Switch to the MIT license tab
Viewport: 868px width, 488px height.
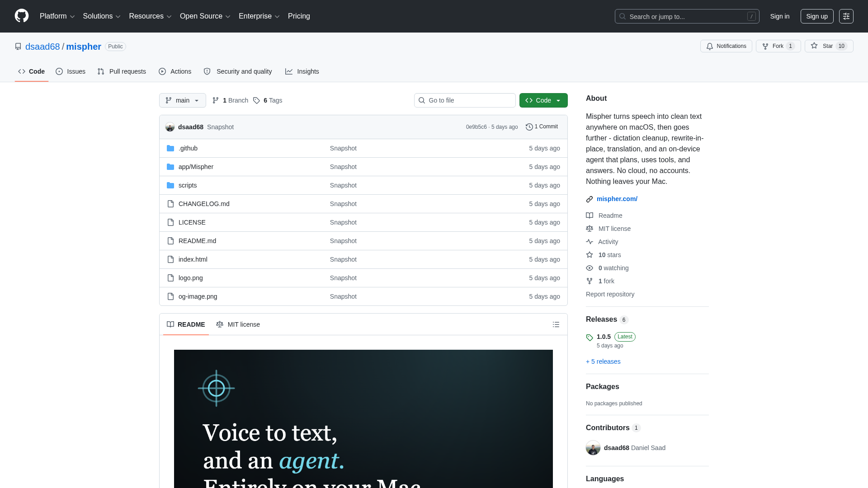(238, 324)
